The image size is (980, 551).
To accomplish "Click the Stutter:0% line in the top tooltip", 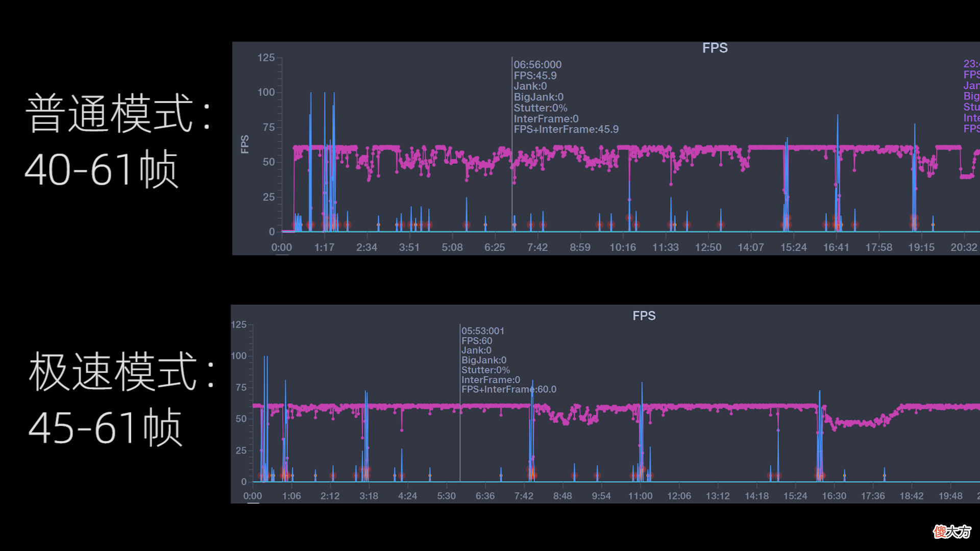I will [x=540, y=108].
